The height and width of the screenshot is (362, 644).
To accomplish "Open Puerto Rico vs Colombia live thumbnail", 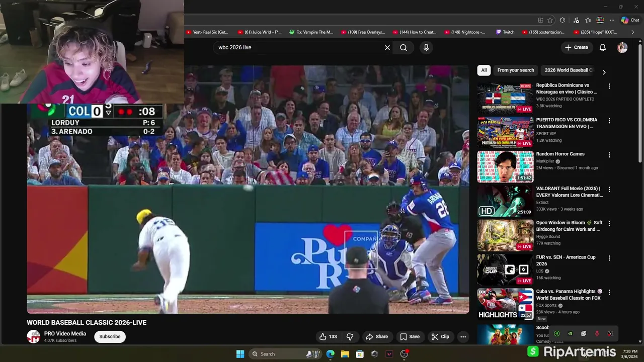I will [505, 132].
